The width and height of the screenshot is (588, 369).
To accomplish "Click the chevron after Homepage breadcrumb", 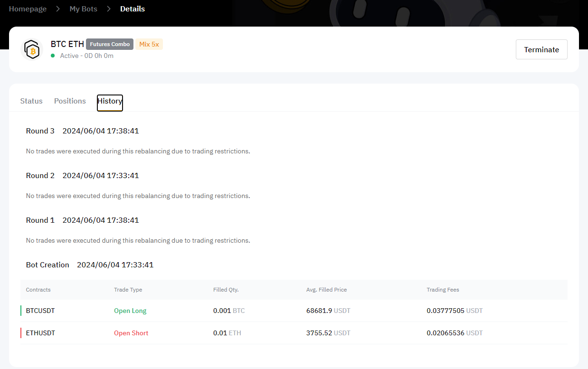I will pos(58,9).
